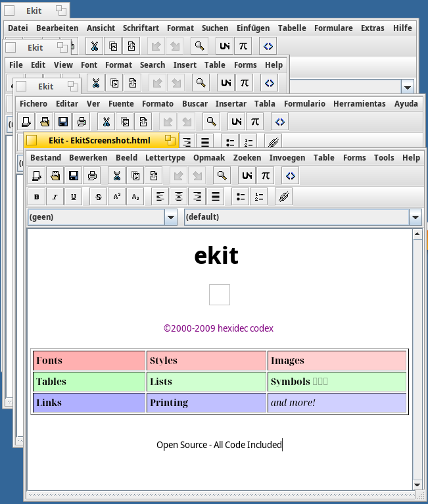Click anchor link icon in Dutch window
428x504 pixels.
point(284,197)
